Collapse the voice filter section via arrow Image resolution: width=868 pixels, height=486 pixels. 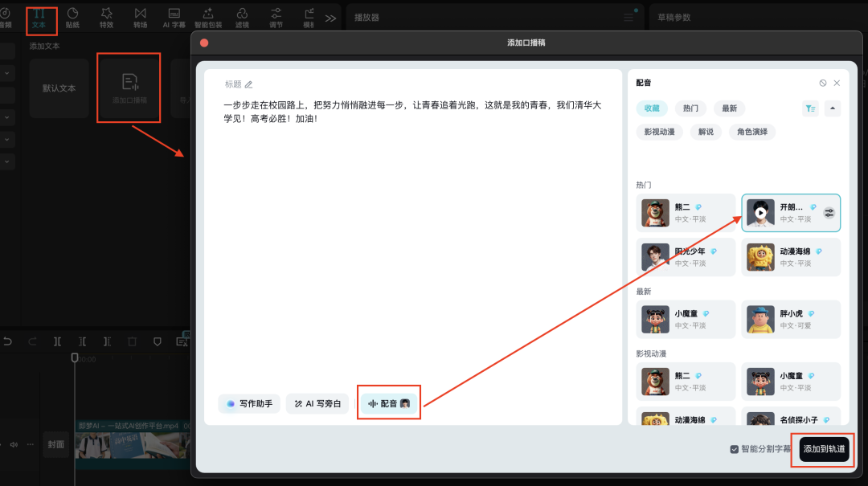coord(833,108)
